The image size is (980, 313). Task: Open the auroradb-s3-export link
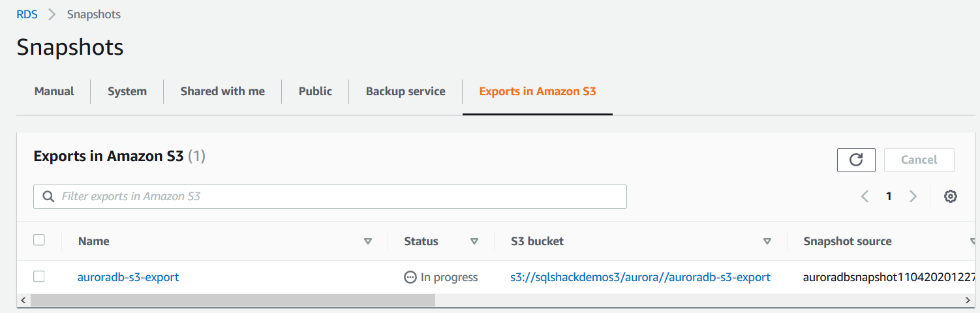tap(128, 277)
